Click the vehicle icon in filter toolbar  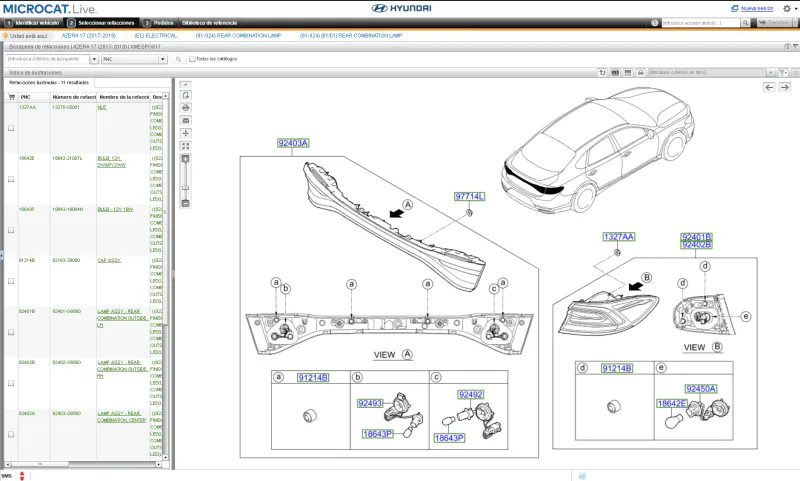pyautogui.click(x=640, y=72)
